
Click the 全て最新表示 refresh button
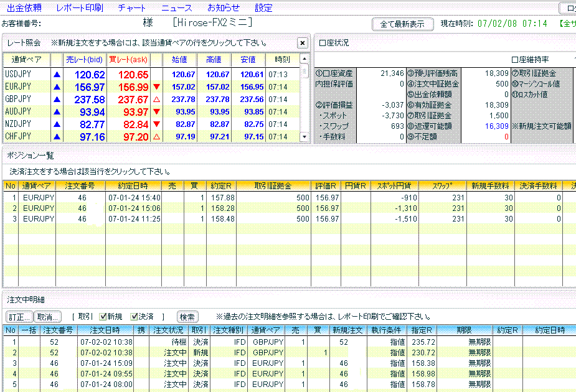[x=403, y=24]
